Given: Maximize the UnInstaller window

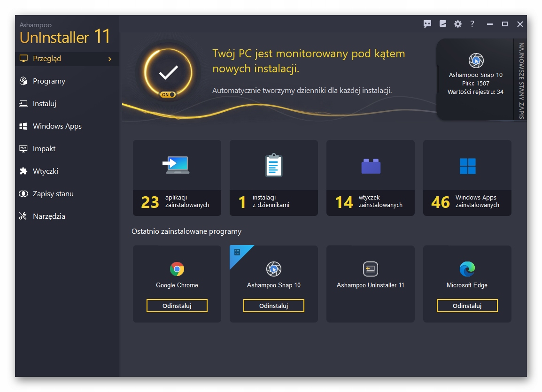Looking at the screenshot, I should [x=505, y=24].
